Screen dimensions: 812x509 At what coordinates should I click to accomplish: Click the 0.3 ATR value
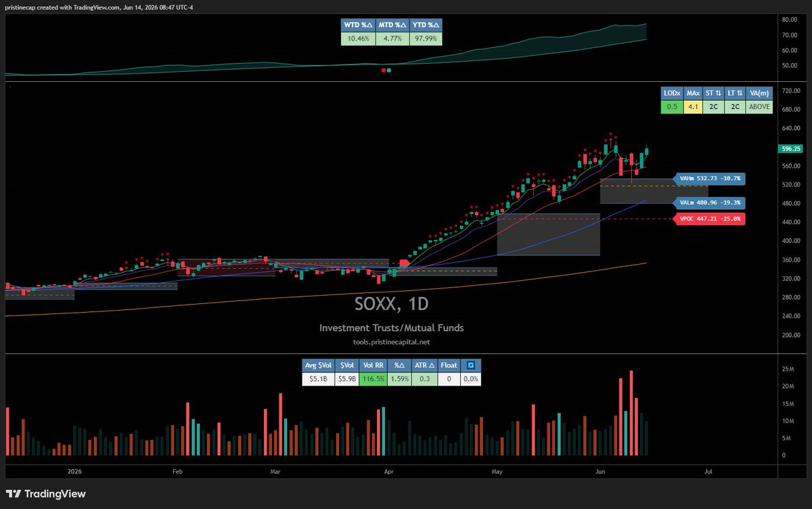tap(424, 380)
